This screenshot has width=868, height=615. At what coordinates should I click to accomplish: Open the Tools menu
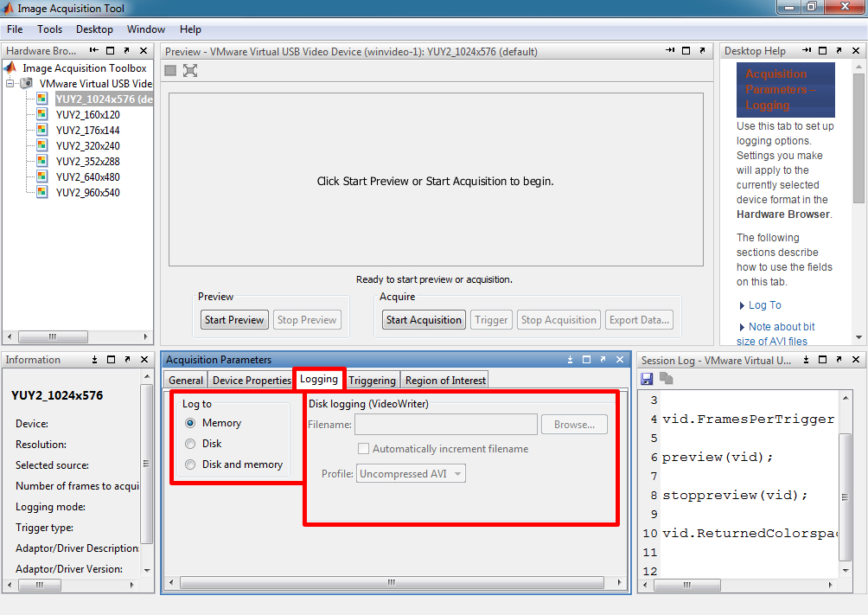tap(49, 29)
